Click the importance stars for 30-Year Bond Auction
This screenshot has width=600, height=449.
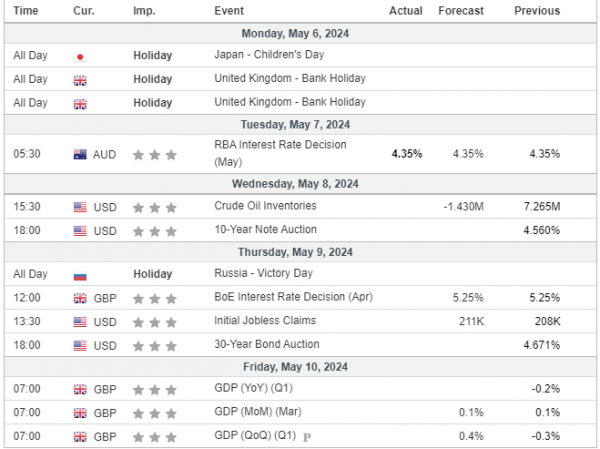coord(155,346)
